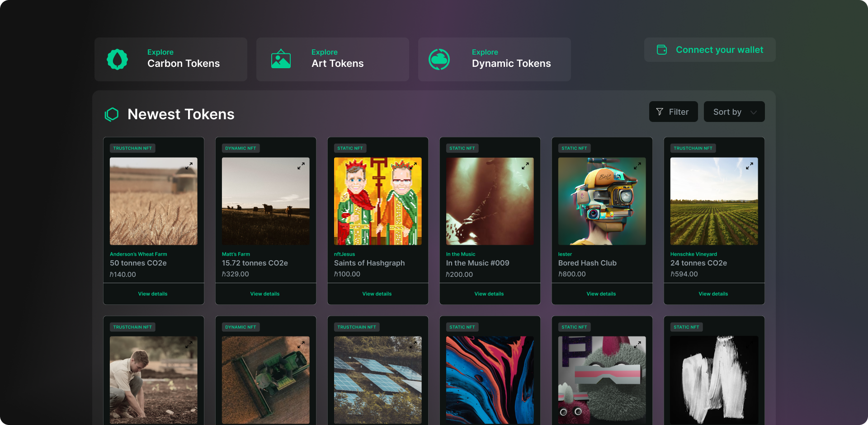Expand the man planting soil image
Screen dimensions: 868x425
point(189,345)
